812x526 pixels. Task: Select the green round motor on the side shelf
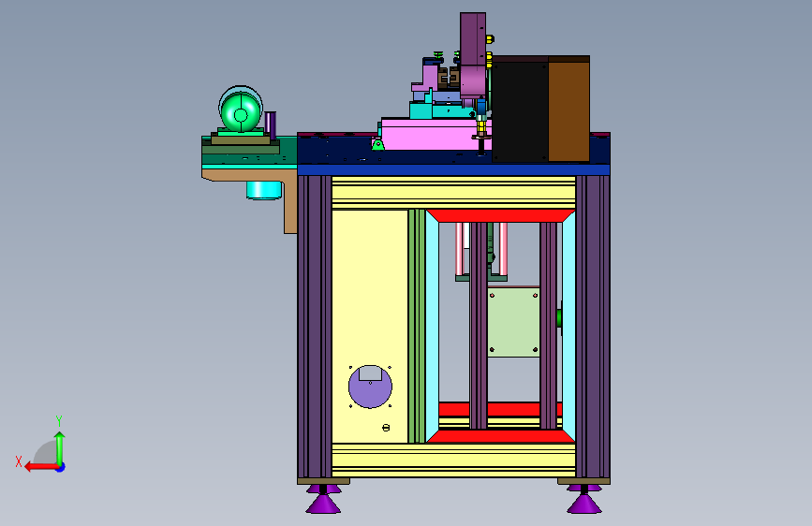[241, 110]
